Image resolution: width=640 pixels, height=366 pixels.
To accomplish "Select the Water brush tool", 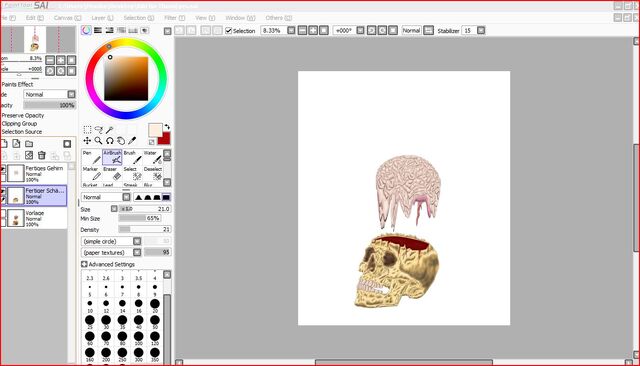I will coord(153,157).
